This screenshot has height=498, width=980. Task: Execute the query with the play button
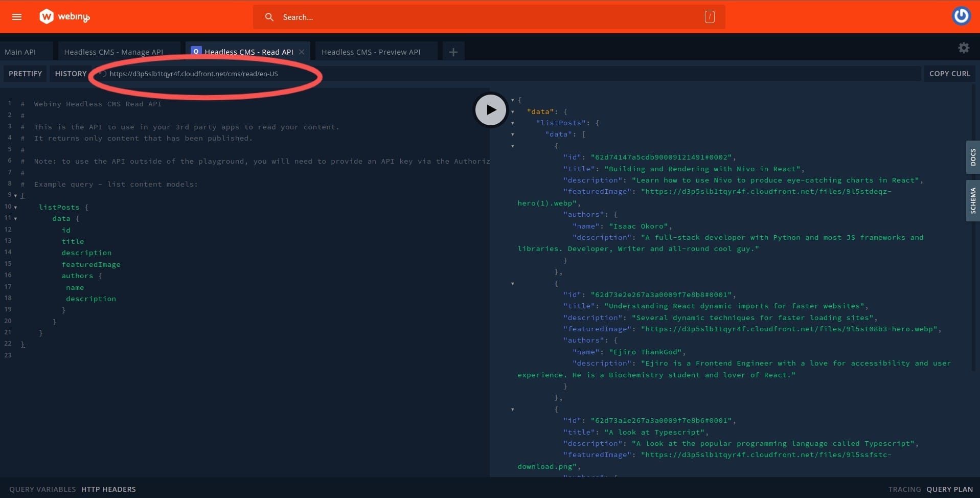[x=490, y=109]
